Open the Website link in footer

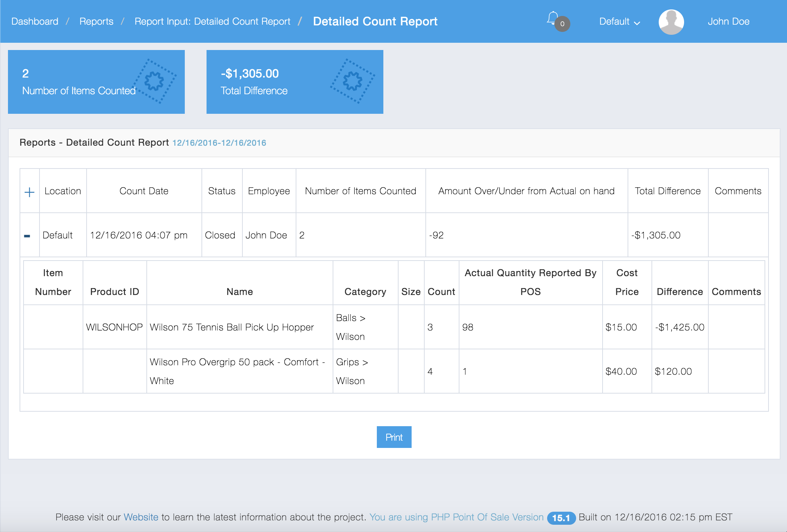[x=141, y=517]
